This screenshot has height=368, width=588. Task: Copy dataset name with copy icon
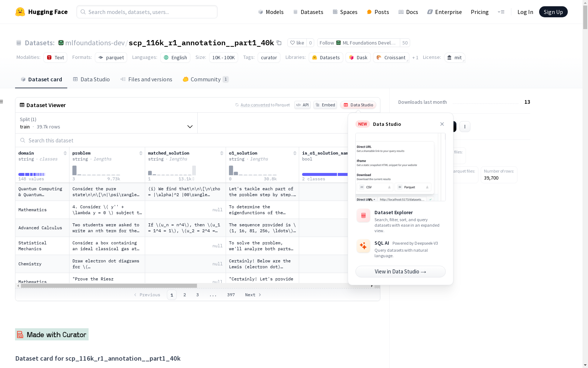point(279,43)
